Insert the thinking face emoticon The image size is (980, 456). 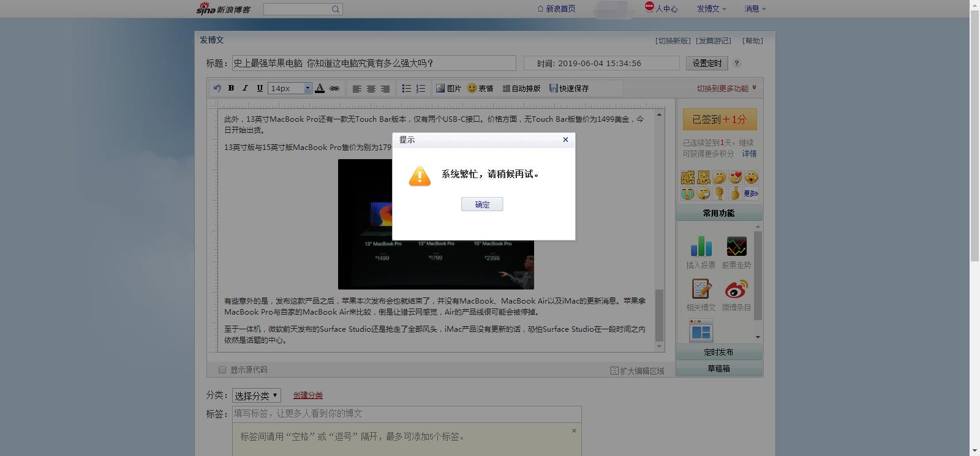pyautogui.click(x=720, y=178)
